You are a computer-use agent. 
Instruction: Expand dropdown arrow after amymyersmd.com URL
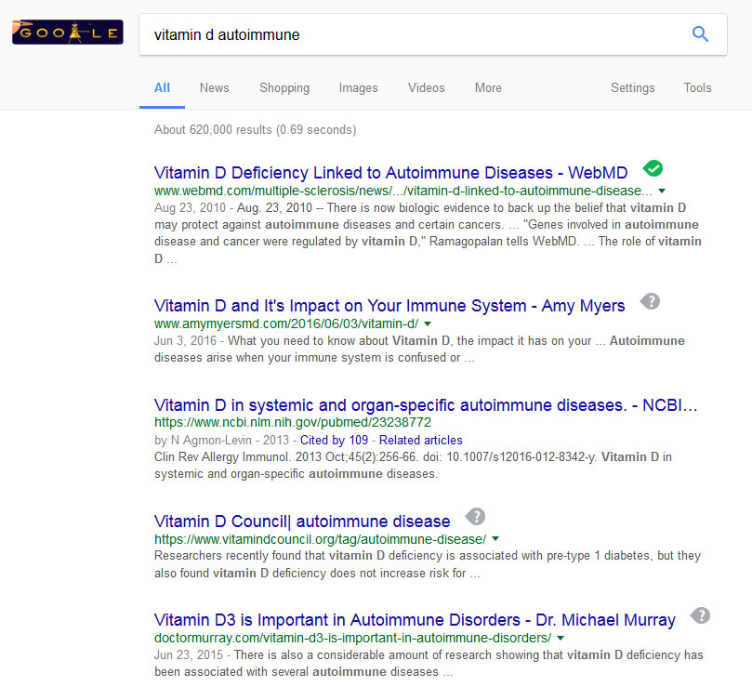coord(428,324)
